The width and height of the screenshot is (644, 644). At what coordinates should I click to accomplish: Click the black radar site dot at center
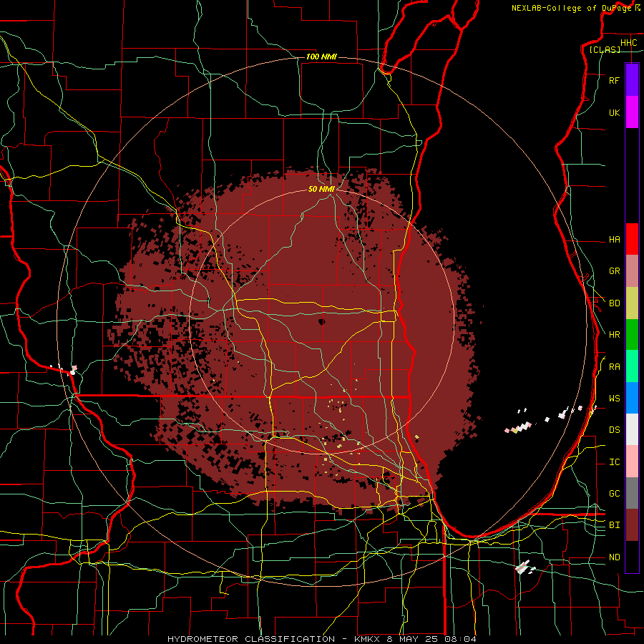321,321
